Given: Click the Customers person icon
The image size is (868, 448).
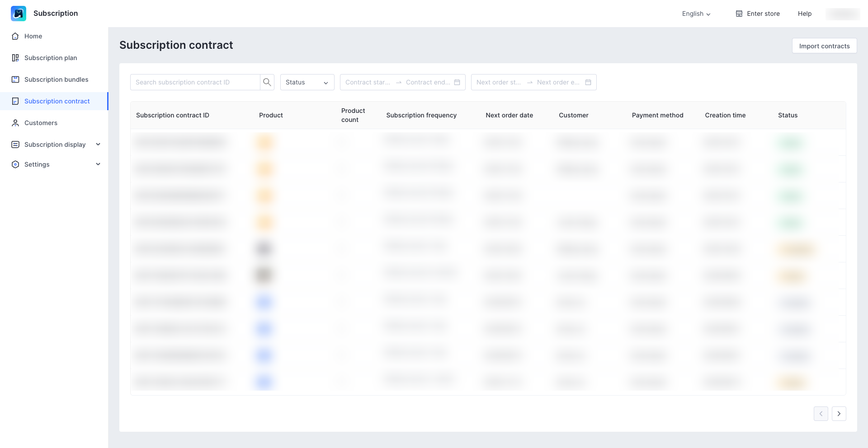Looking at the screenshot, I should pyautogui.click(x=15, y=123).
